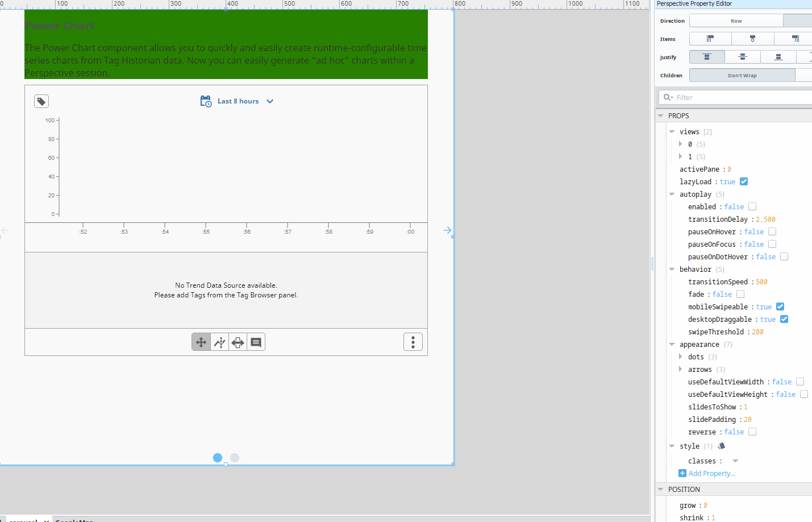The image size is (812, 522).
Task: Open the calendar date range icon
Action: coord(206,101)
